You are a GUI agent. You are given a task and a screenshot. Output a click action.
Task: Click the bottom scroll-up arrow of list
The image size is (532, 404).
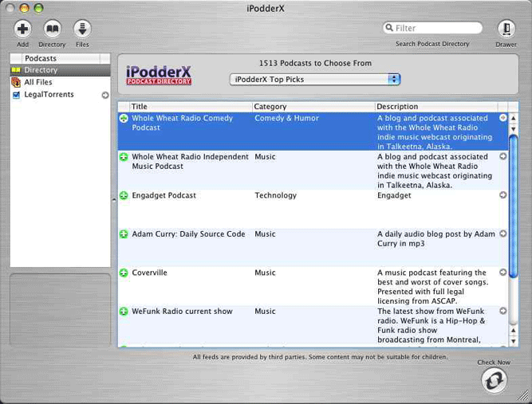pos(514,331)
